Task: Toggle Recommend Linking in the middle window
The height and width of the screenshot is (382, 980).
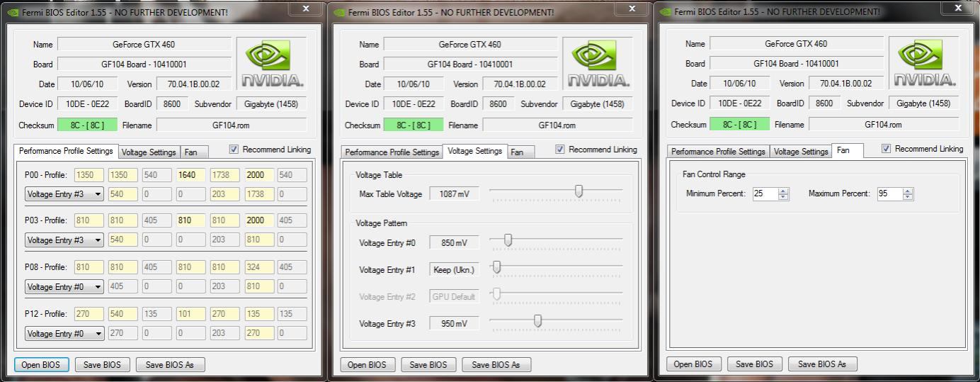Action: (x=560, y=150)
